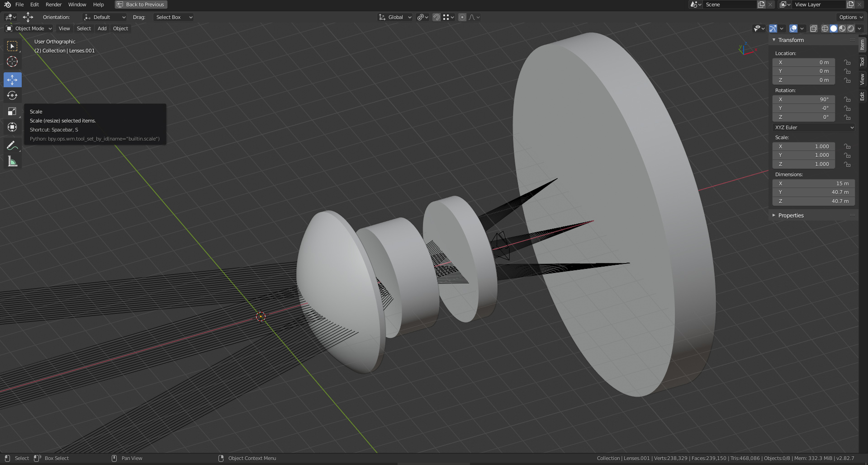Screen dimensions: 868x465
Task: Open the XYZ Euler rotation mode dropdown
Action: [813, 127]
